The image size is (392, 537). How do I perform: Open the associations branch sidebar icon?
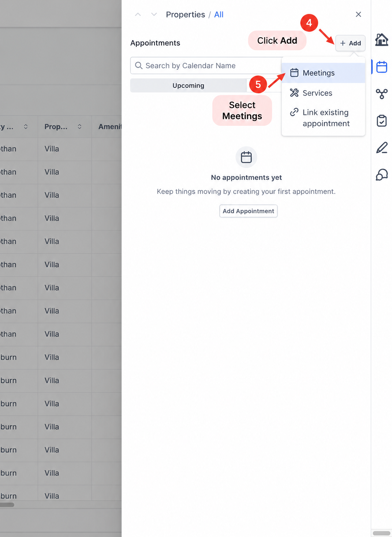[x=382, y=94]
